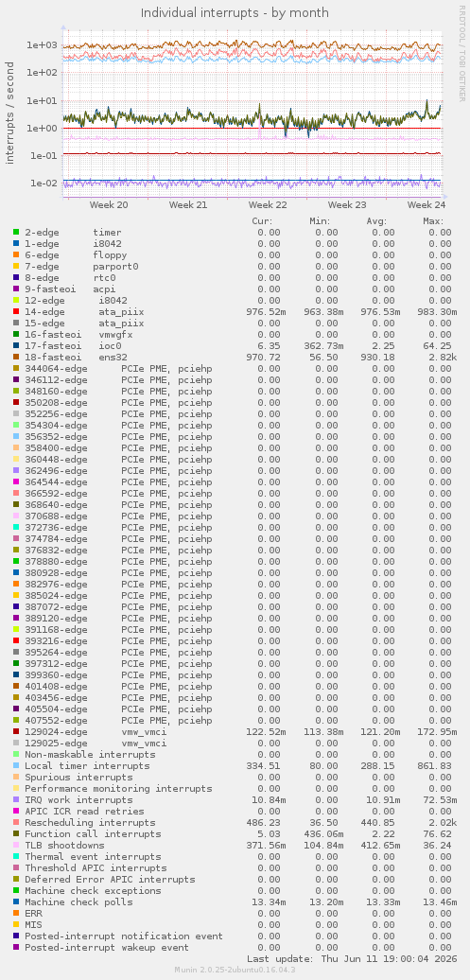This screenshot has height=980, width=470.
Task: Click the pink swatch next to TLB shootdowns
Action: [x=16, y=845]
